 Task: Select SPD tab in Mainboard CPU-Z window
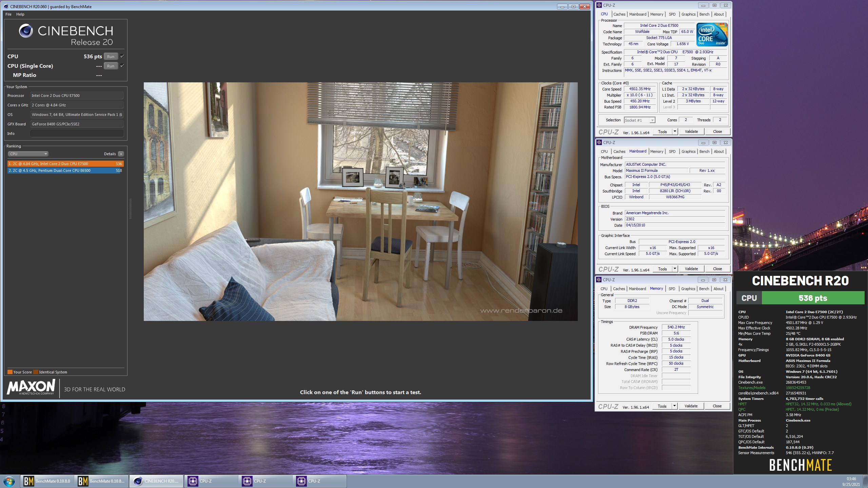[672, 151]
